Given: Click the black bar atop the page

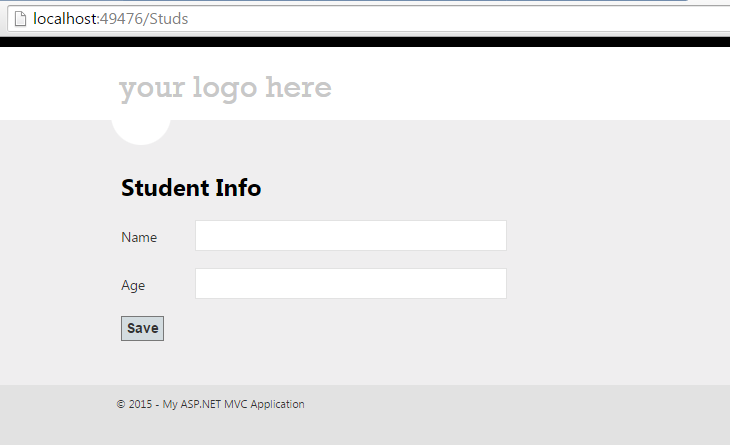Looking at the screenshot, I should pos(365,42).
